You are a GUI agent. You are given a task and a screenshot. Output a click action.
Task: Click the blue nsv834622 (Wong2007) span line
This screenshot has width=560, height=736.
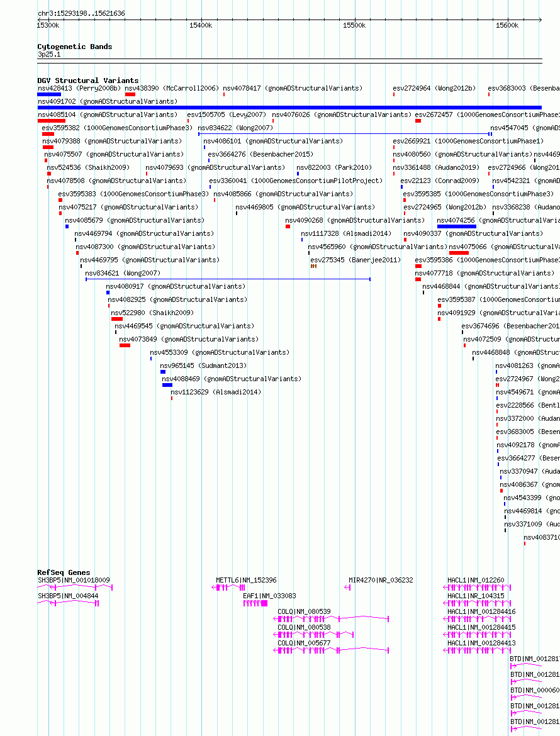tap(345, 134)
